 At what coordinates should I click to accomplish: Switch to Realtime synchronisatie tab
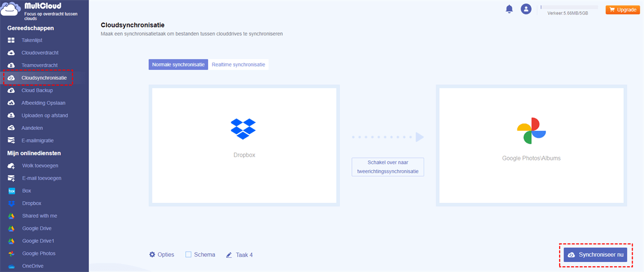pyautogui.click(x=238, y=64)
